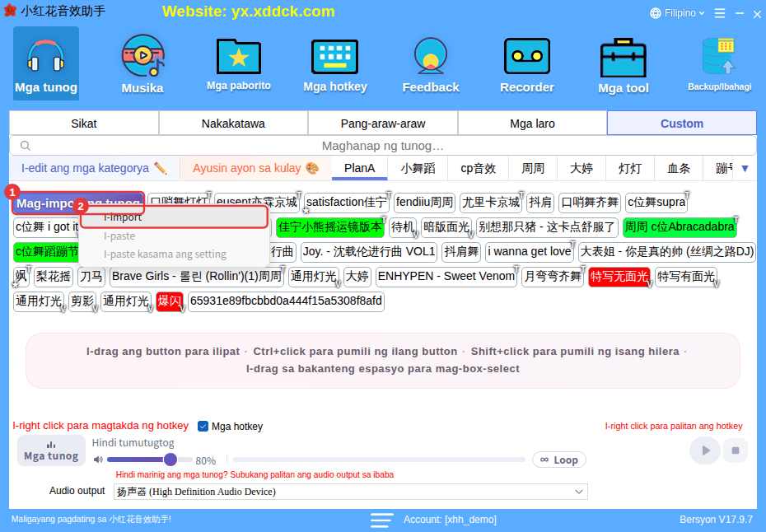Open the Mga tunog headphones section
Screen dimensions: 766x532
pos(46,63)
